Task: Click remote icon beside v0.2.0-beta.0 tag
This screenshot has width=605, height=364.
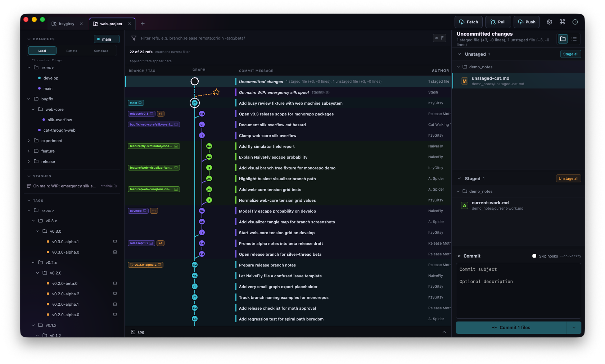Action: point(115,283)
